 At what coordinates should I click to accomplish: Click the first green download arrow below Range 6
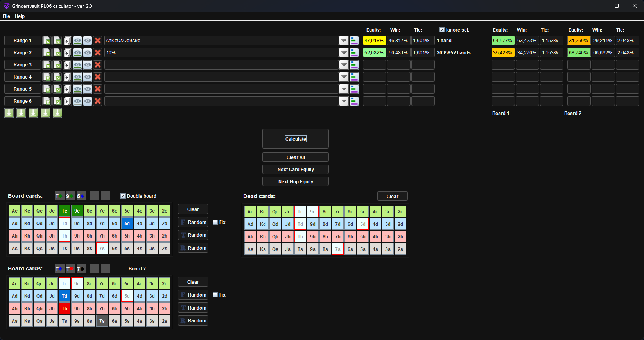pos(9,113)
